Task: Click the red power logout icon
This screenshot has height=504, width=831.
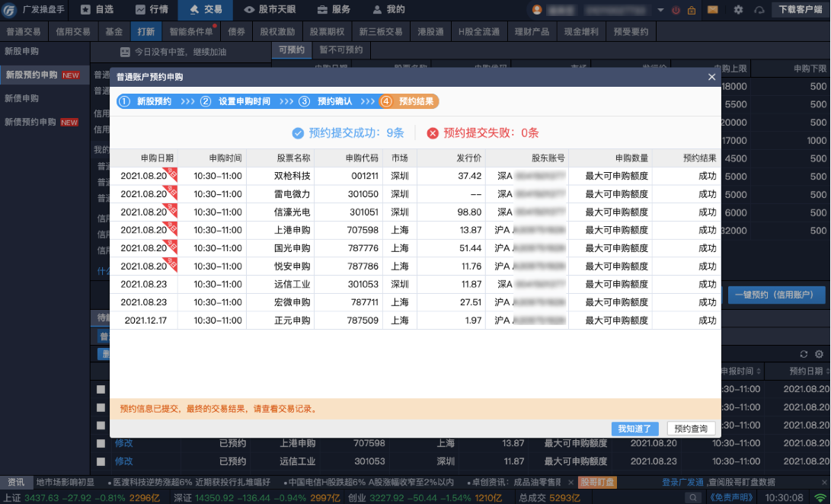Action: pos(676,10)
